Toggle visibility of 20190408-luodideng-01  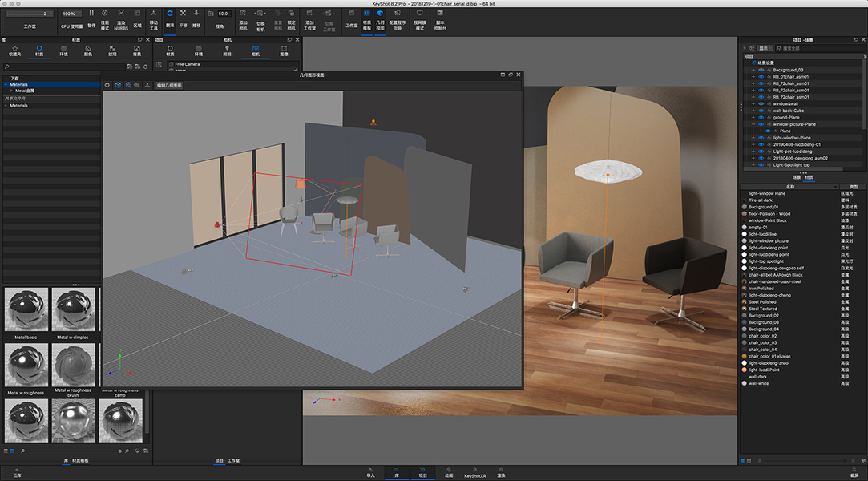click(761, 144)
